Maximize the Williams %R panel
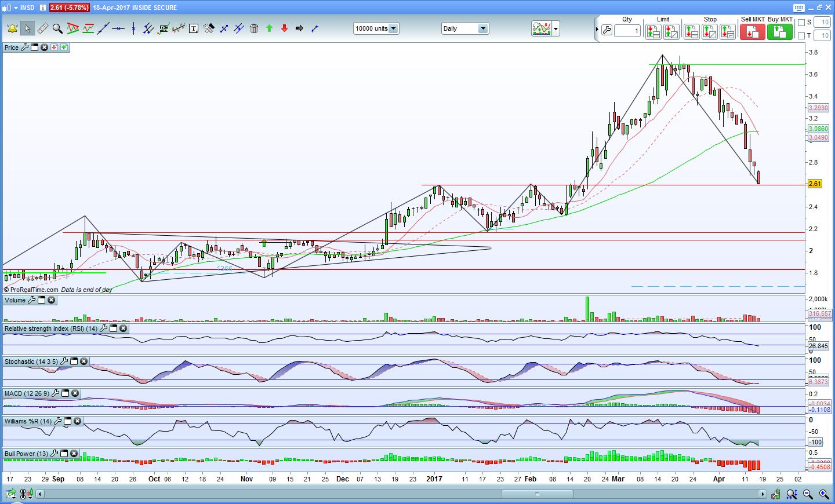 click(67, 421)
